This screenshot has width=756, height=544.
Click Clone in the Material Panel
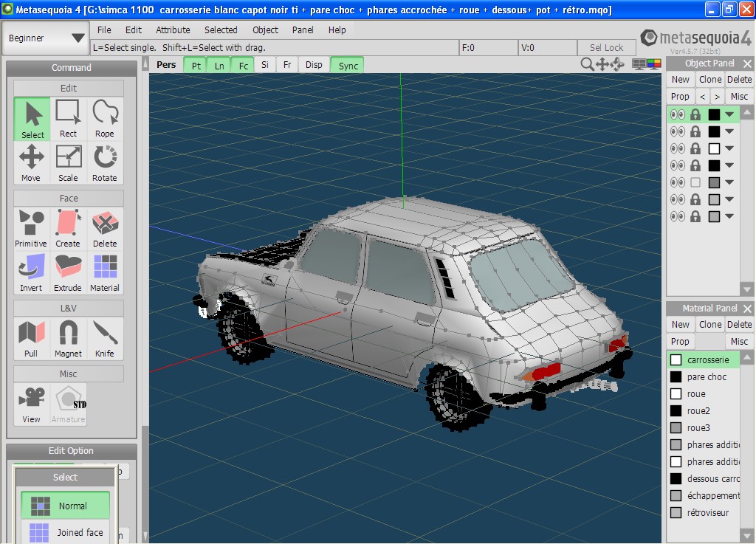tap(710, 324)
